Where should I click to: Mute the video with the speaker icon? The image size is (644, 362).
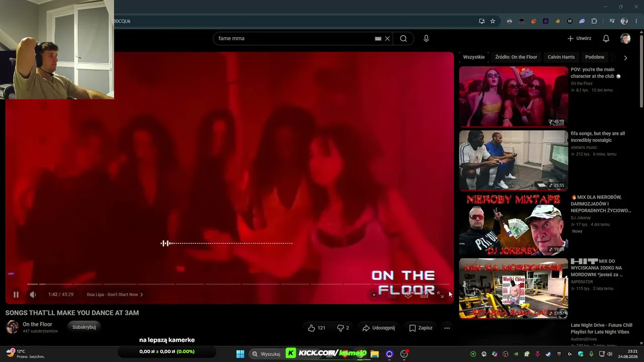tap(33, 295)
